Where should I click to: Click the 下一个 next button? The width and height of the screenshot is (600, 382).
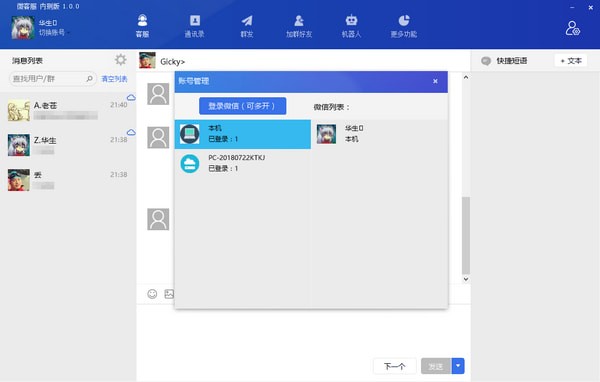(x=395, y=366)
